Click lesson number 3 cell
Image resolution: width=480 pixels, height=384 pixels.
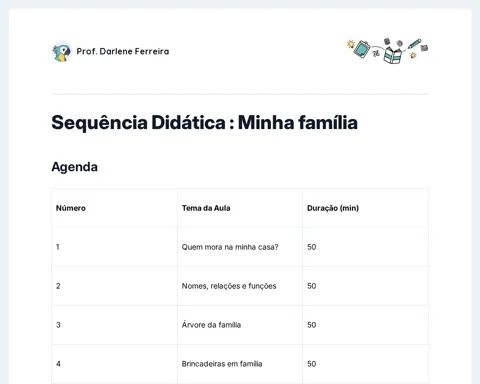click(115, 325)
